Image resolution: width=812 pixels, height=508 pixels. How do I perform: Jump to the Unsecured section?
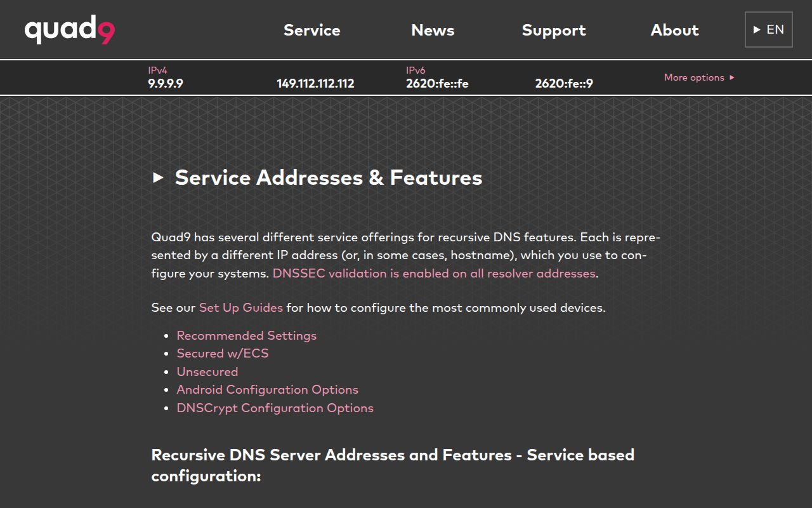pyautogui.click(x=207, y=371)
